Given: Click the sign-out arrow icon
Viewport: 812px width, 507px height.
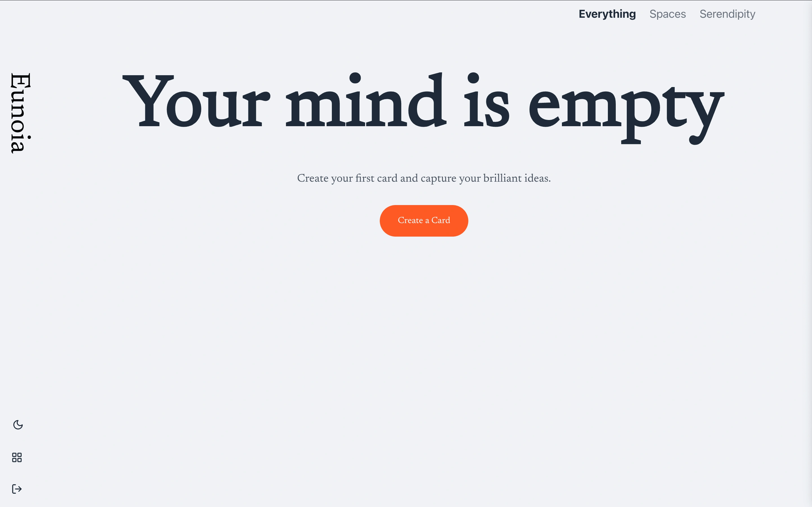Looking at the screenshot, I should (x=17, y=489).
